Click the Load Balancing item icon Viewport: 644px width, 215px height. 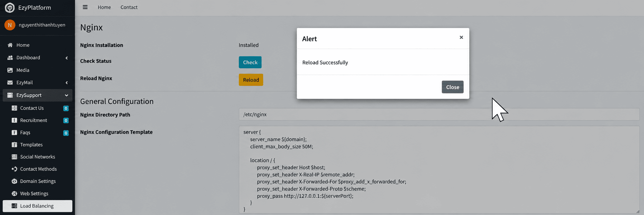(x=14, y=206)
